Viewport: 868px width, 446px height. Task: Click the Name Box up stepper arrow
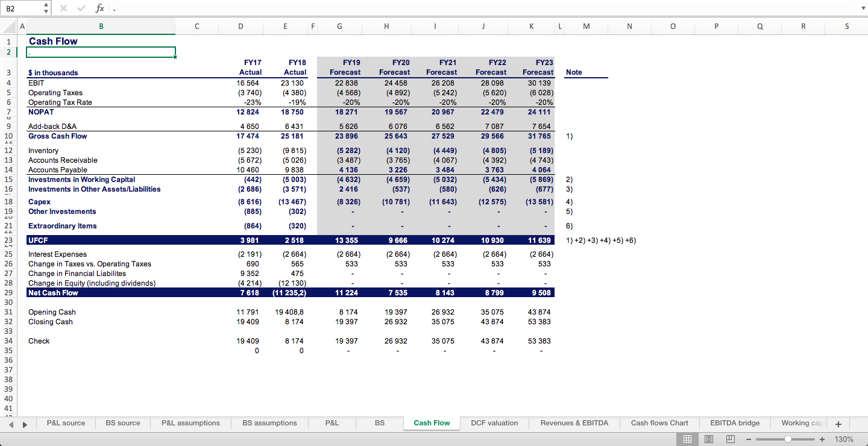click(45, 5)
